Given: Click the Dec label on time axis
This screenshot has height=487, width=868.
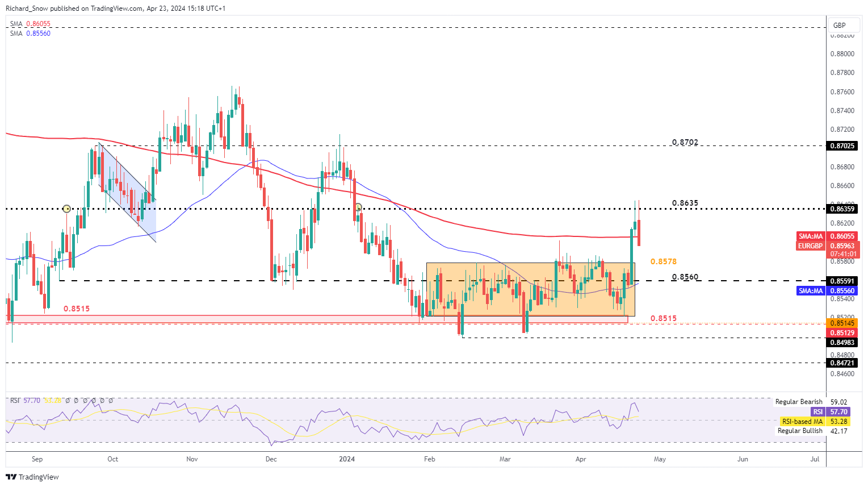Looking at the screenshot, I should click(x=271, y=459).
